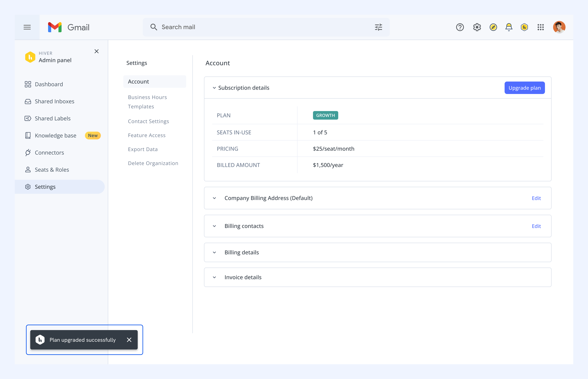Expand Invoice details chevron
The width and height of the screenshot is (588, 379).
click(x=214, y=277)
